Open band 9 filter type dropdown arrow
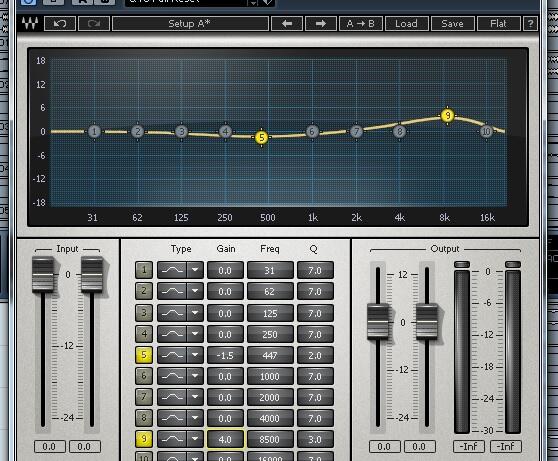The width and height of the screenshot is (558, 461). tap(195, 439)
